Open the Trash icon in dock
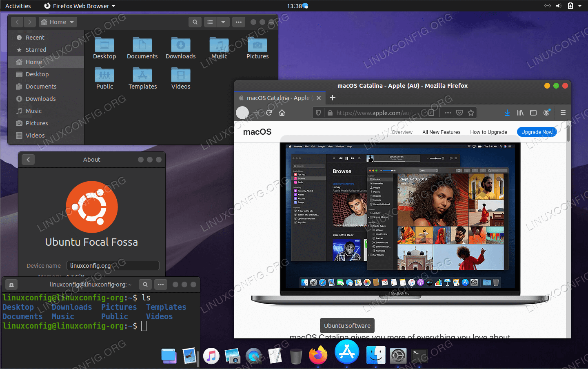Screen dimensions: 588x369 pyautogui.click(x=296, y=356)
